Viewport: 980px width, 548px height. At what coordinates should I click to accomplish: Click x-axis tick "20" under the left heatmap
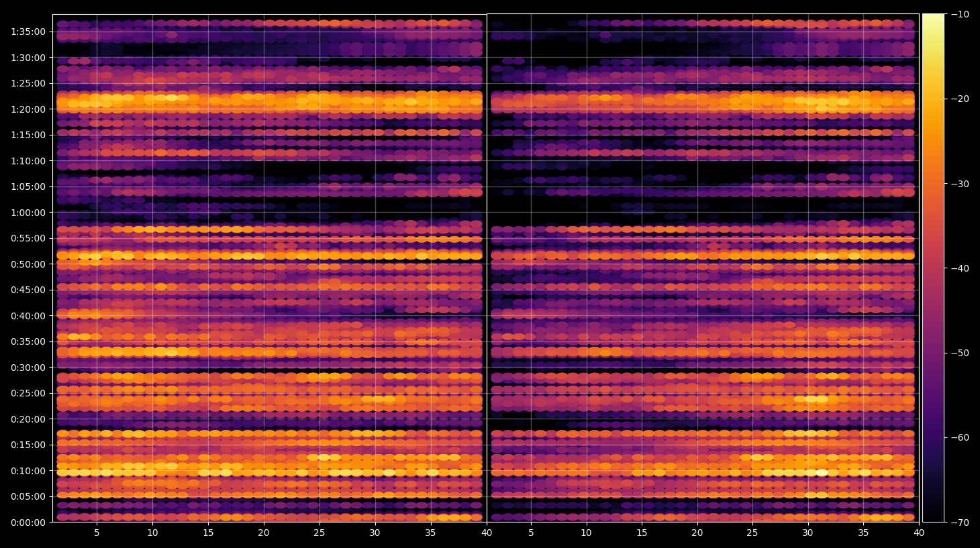[264, 533]
